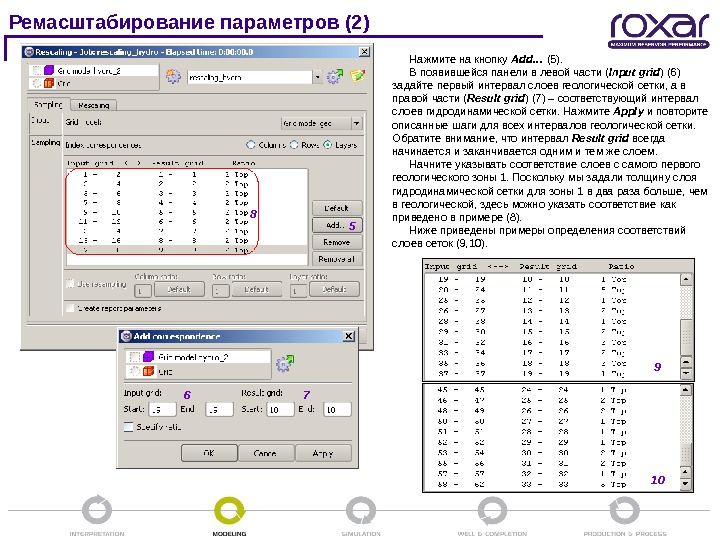Click purple grid model icon in Rescaling dialog
The height and width of the screenshot is (540, 720).
pos(49,70)
